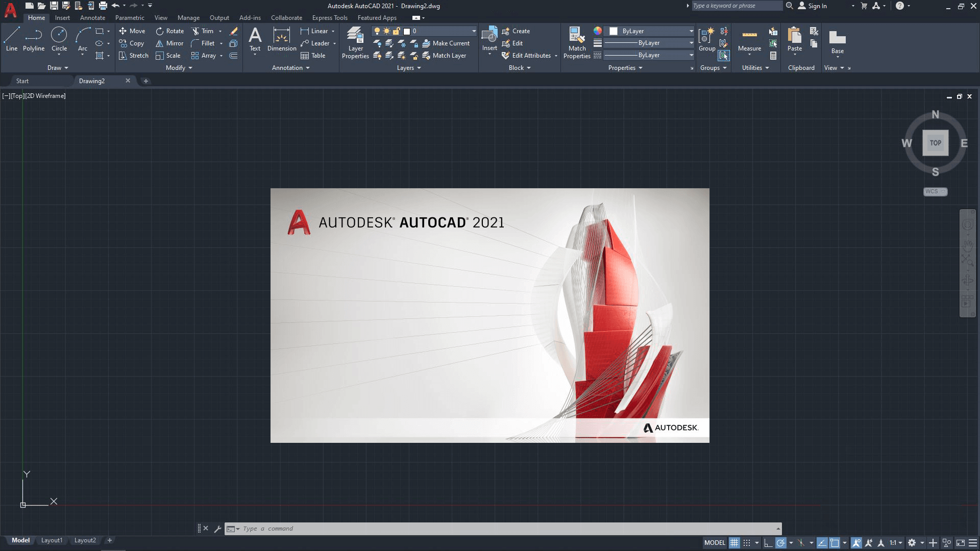Click the Scale tool

168,56
